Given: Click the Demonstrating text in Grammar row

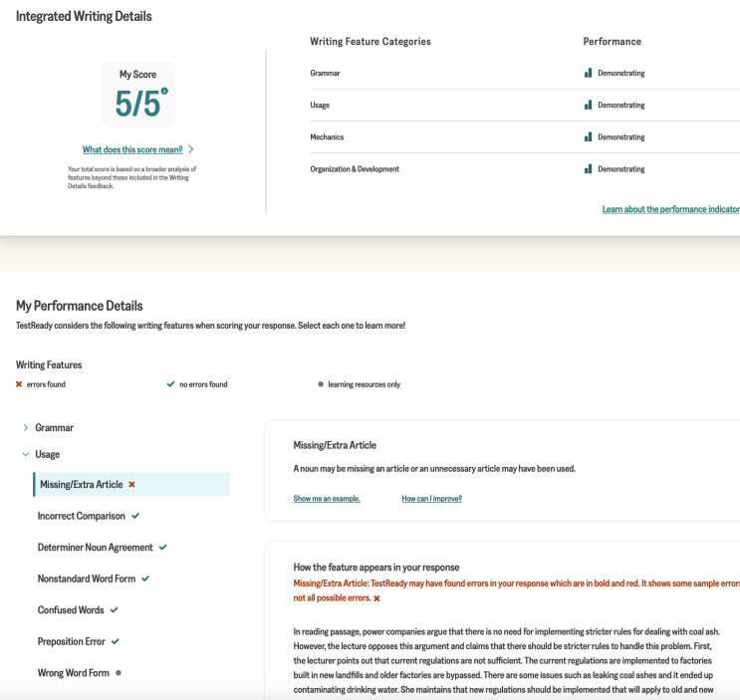Looking at the screenshot, I should [621, 73].
